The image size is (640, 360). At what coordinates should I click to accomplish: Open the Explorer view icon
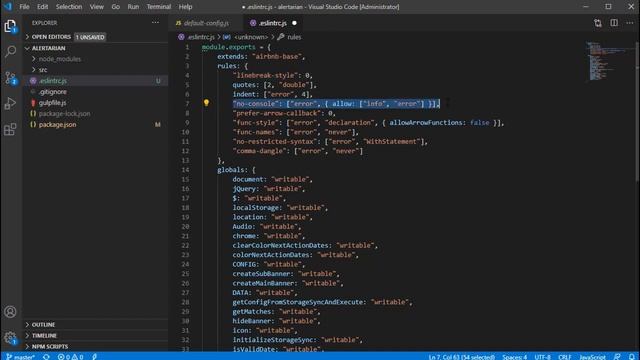(x=10, y=26)
